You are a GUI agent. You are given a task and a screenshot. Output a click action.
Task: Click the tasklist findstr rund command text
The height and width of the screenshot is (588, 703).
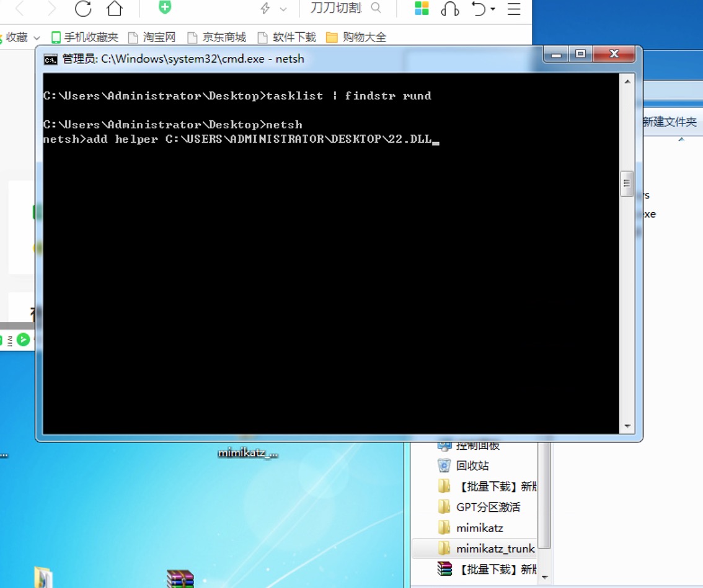tap(349, 96)
